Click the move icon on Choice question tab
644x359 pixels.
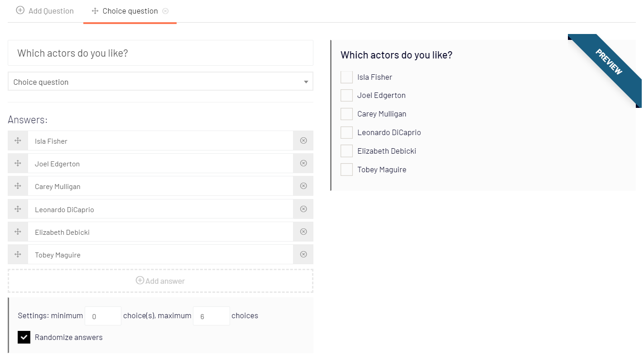pos(95,11)
